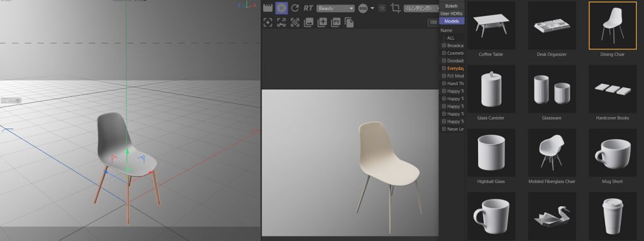Image resolution: width=644 pixels, height=241 pixels.
Task: Click the dotted grid icon in toolbar
Action: pos(382,8)
